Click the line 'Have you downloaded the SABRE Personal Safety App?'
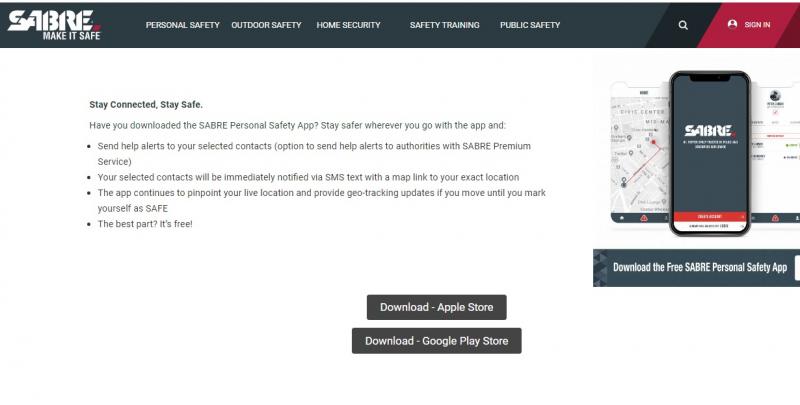The height and width of the screenshot is (405, 800). click(x=204, y=125)
